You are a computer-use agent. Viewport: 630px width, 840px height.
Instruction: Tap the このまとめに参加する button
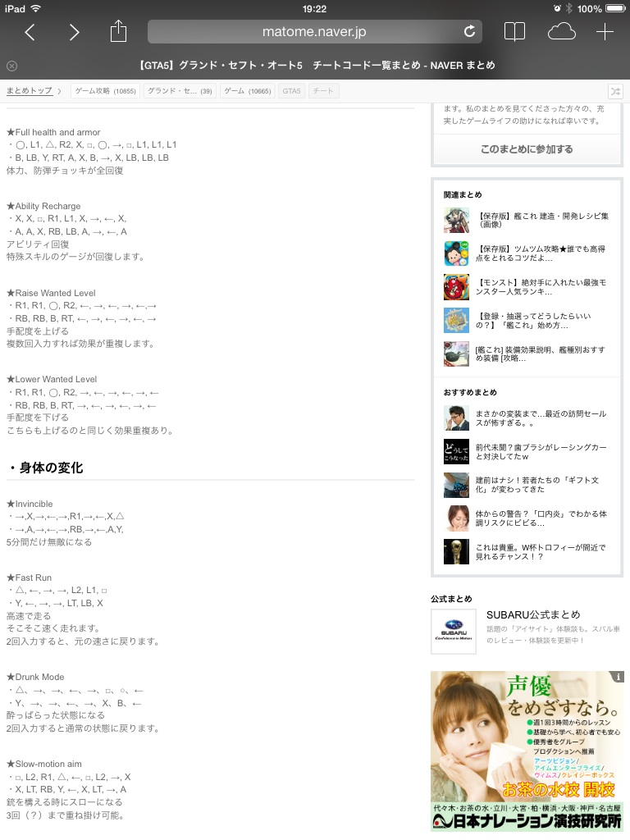pyautogui.click(x=527, y=149)
